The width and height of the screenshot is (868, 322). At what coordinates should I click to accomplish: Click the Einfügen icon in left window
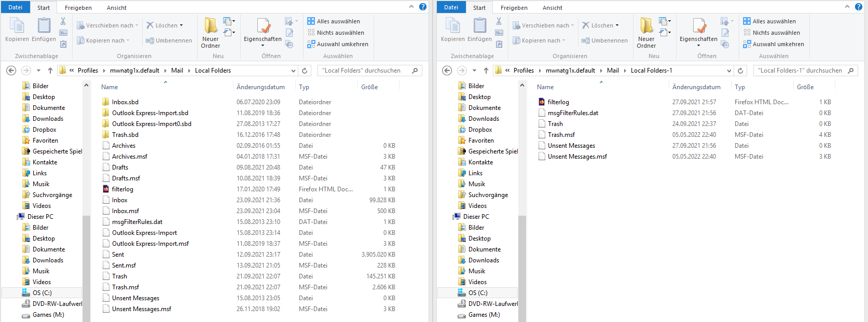(44, 26)
